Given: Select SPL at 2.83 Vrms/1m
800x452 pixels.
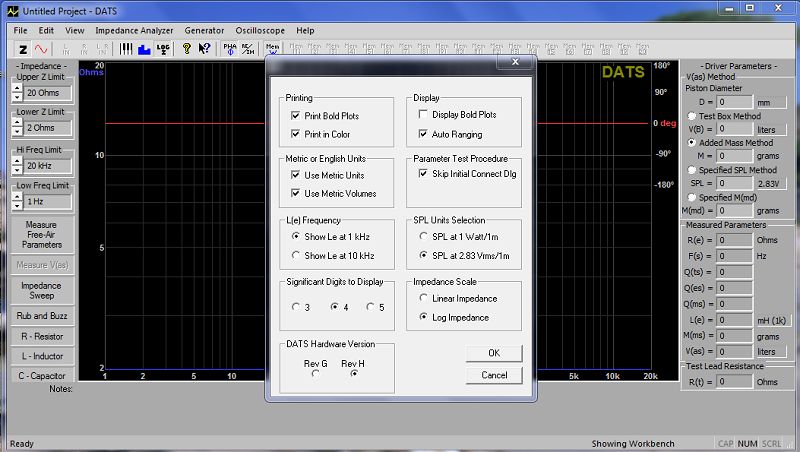Looking at the screenshot, I should pyautogui.click(x=423, y=255).
